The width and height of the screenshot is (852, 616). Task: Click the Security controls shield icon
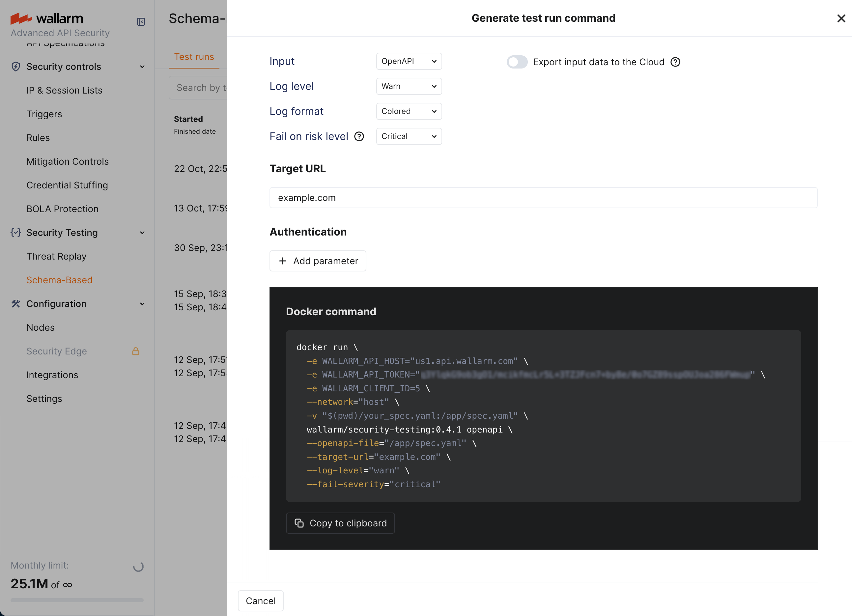[15, 67]
